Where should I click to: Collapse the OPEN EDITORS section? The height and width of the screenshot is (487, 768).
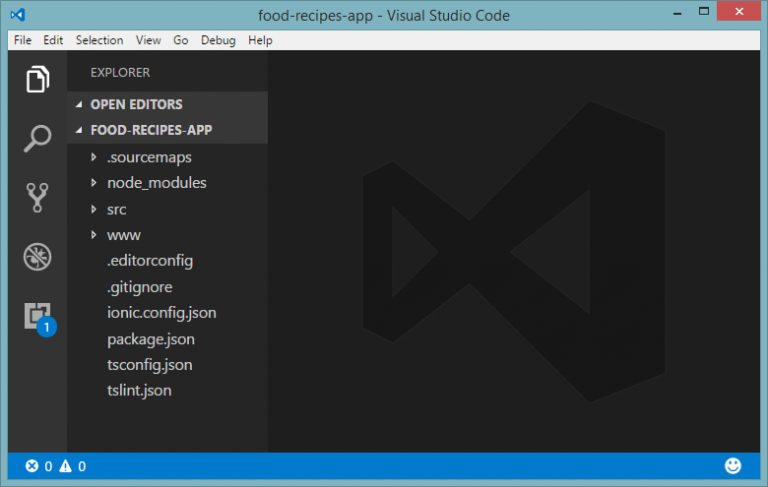tap(136, 104)
